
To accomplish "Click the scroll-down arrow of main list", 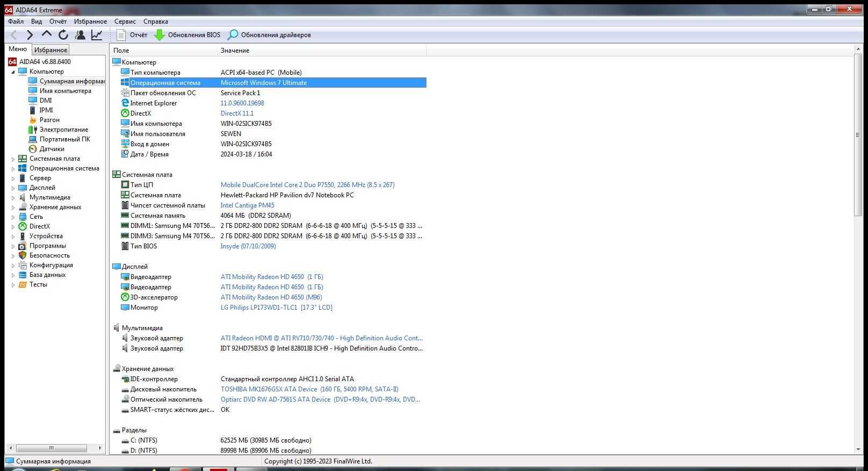I will click(x=858, y=449).
